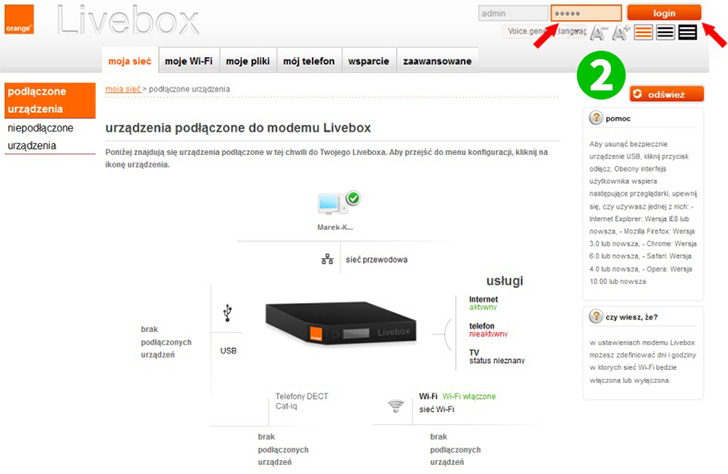The width and height of the screenshot is (728, 474).
Task: Click the wired network icon
Action: (x=327, y=259)
